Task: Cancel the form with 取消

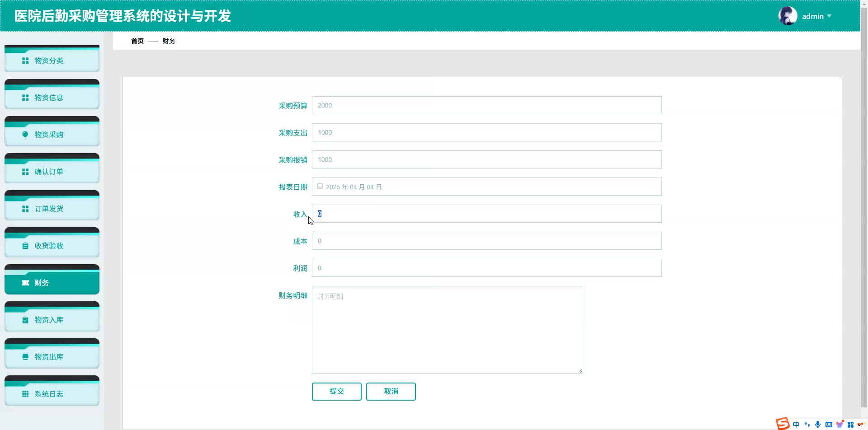Action: tap(391, 392)
